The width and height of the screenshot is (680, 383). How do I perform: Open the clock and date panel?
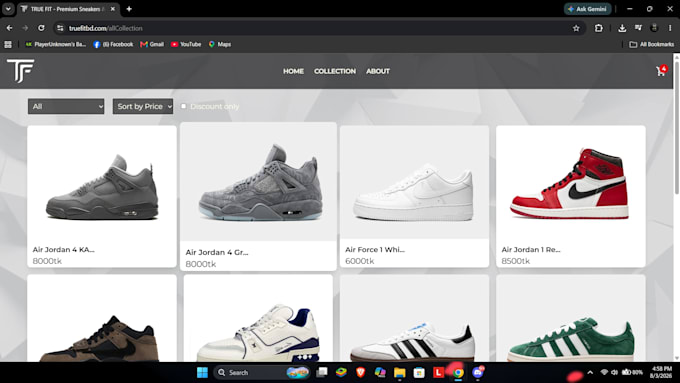point(661,372)
